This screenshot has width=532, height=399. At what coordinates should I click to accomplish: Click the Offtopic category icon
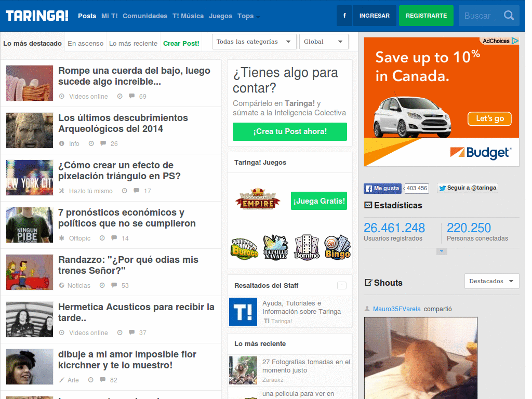tap(61, 238)
